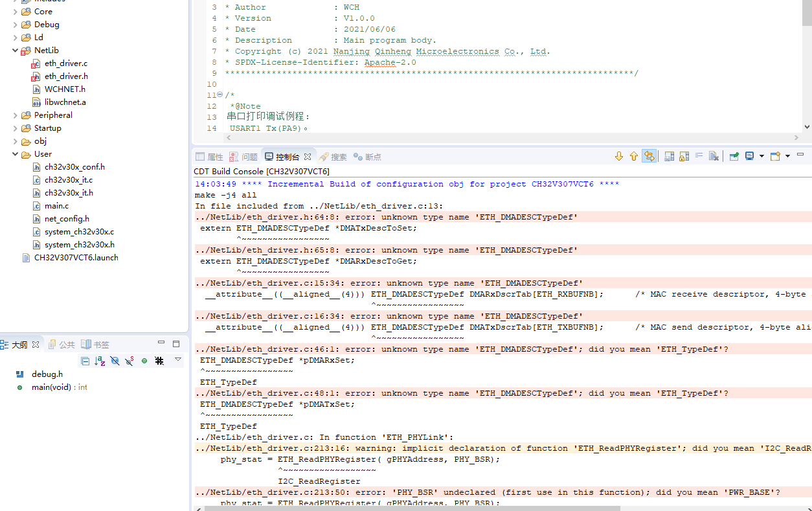Toggle hide static members in outline
This screenshot has width=812, height=511.
130,361
